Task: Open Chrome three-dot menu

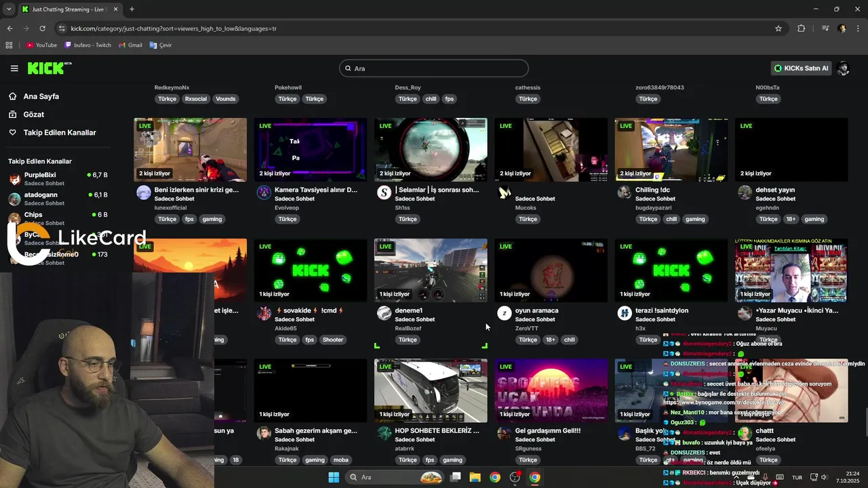Action: pyautogui.click(x=858, y=28)
